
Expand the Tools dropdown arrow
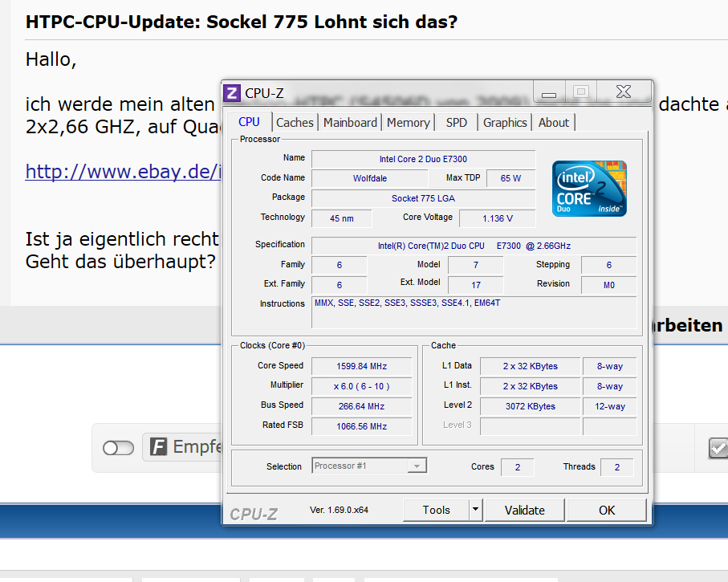[475, 510]
